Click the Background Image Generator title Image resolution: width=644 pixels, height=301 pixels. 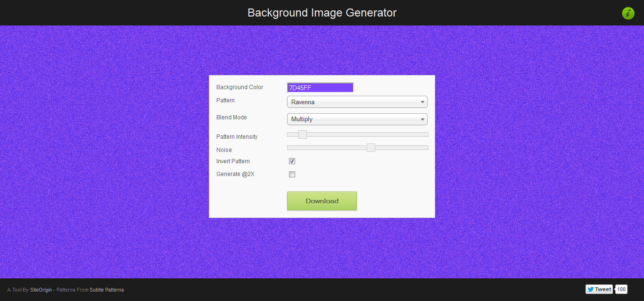click(322, 13)
